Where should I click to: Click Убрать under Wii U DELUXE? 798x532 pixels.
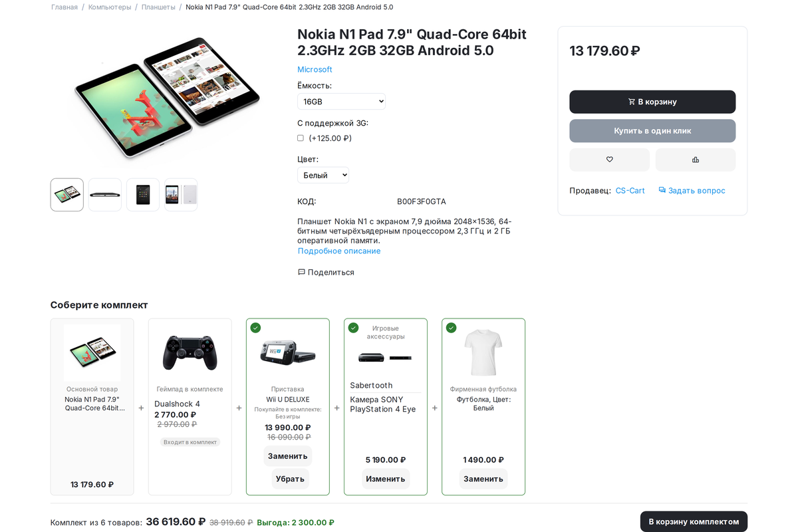[290, 479]
